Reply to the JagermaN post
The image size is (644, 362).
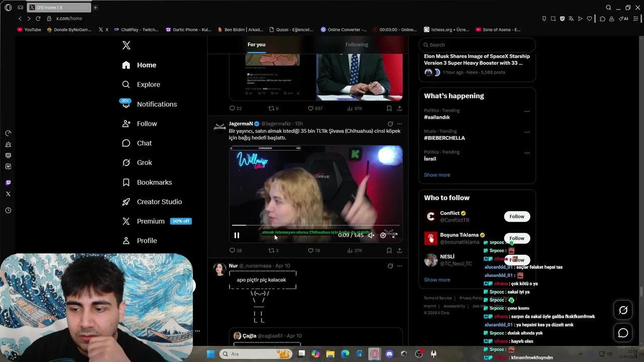point(235,250)
